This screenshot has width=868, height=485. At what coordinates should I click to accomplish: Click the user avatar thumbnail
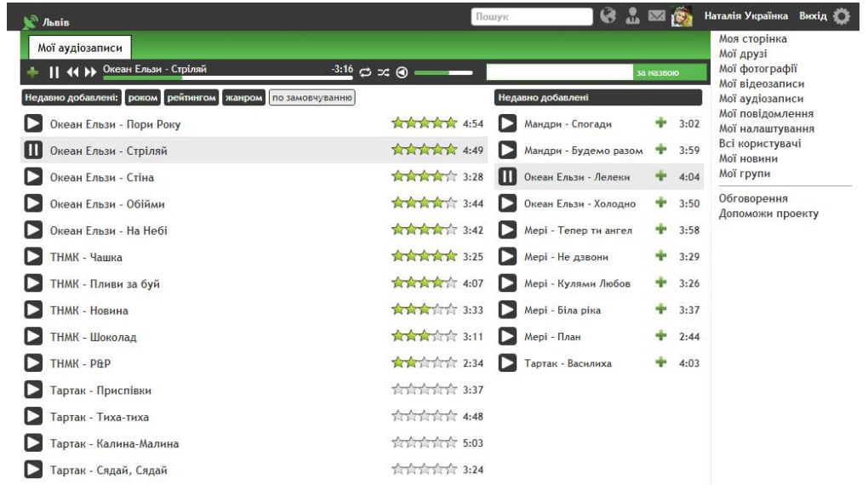(x=682, y=16)
